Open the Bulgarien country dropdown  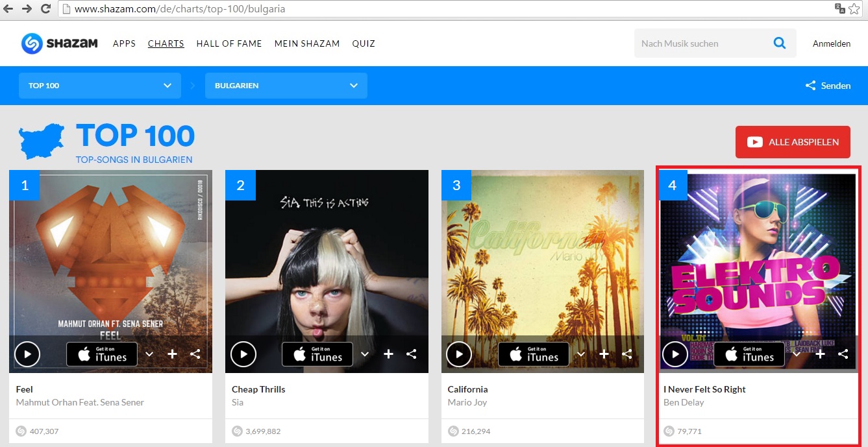tap(286, 86)
